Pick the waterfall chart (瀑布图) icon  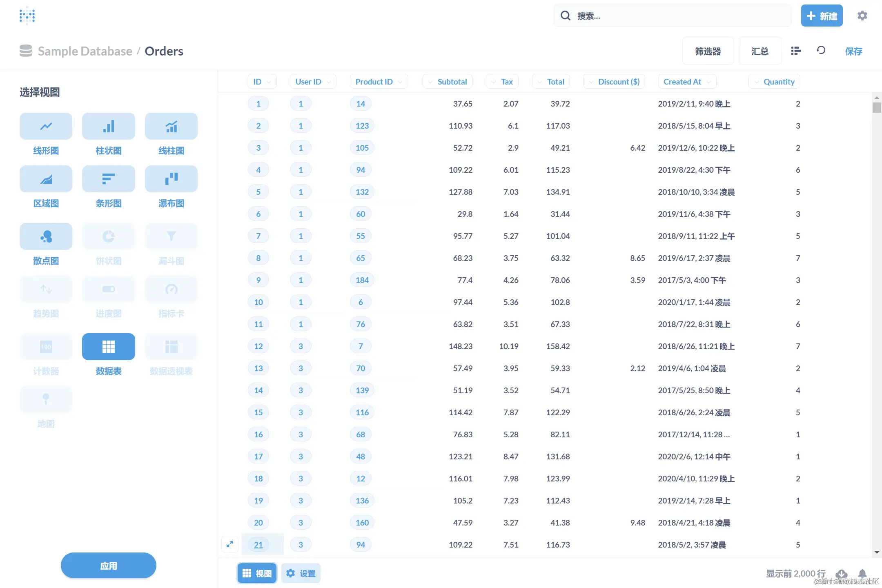[x=171, y=179]
